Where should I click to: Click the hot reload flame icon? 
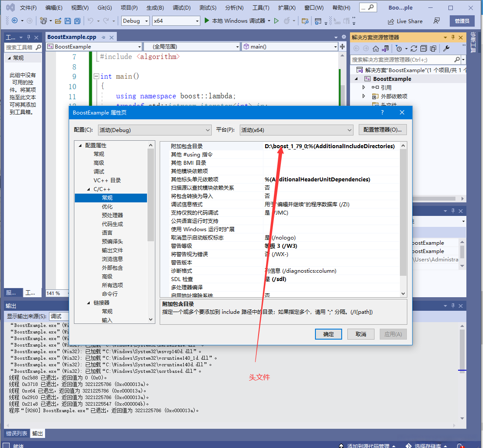pos(287,21)
